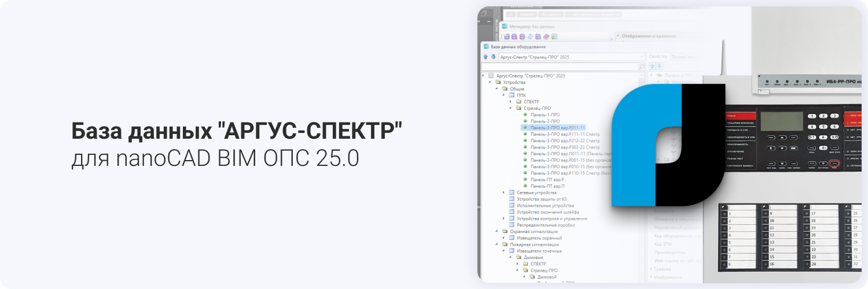
Task: Click the blue up arrow in equipment database
Action: click(x=486, y=57)
